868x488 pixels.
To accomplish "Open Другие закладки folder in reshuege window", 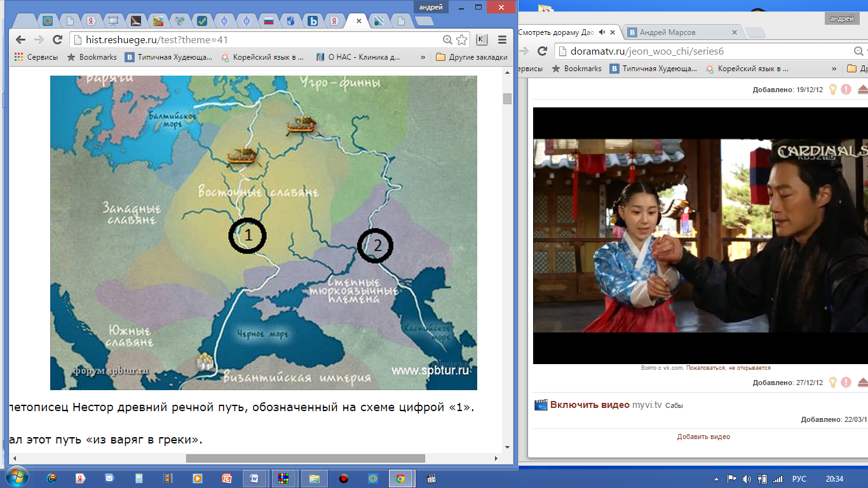I will [472, 57].
